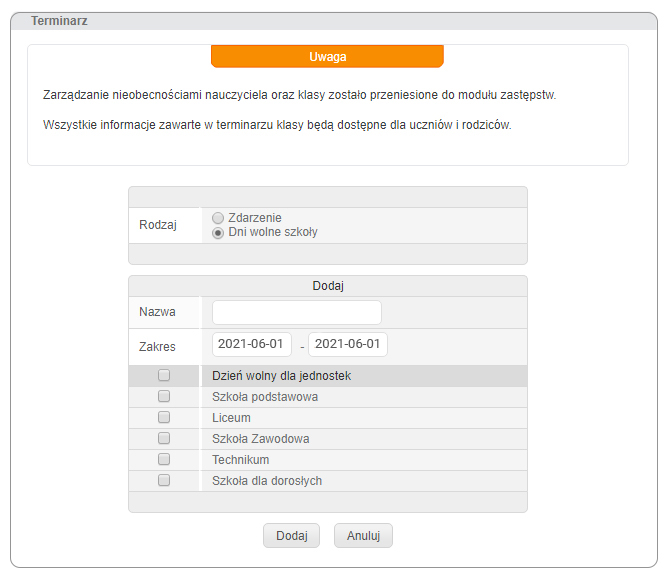The height and width of the screenshot is (586, 672).
Task: Open the Zakres end date field
Action: [347, 344]
